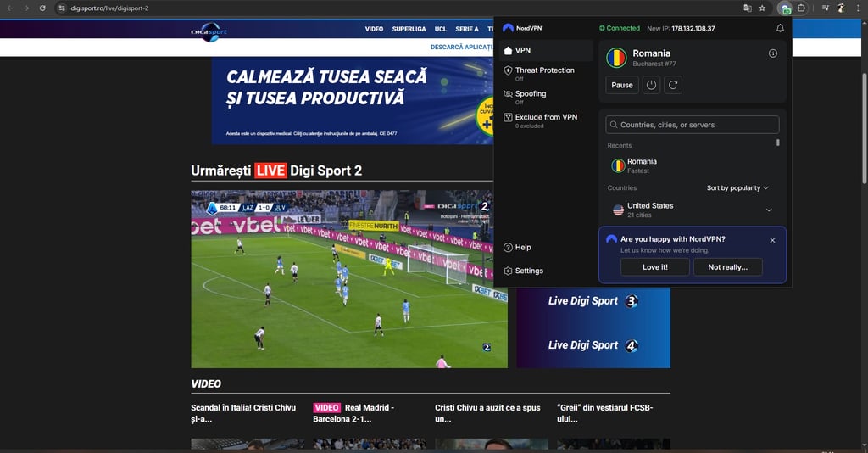Click the browser page vertical scrollbar
The height and width of the screenshot is (453, 868).
(864, 127)
